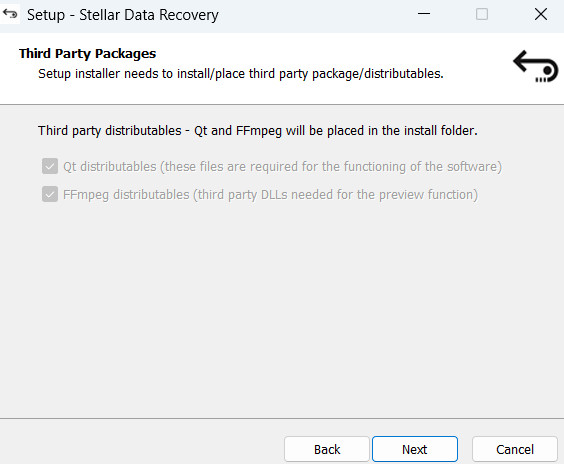Click the greyed-out maximize button
Image resolution: width=564 pixels, height=464 pixels.
point(482,14)
